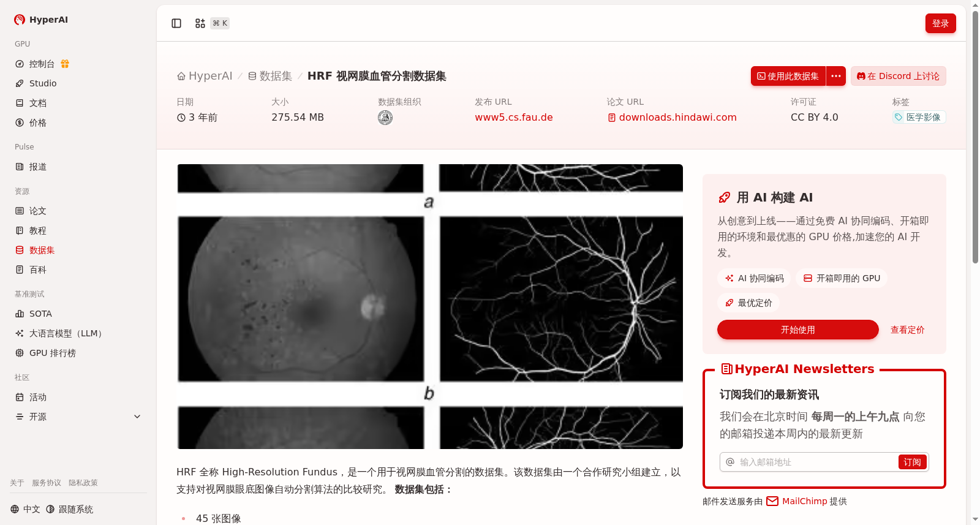
Task: Open the MailChimp link
Action: click(x=797, y=501)
